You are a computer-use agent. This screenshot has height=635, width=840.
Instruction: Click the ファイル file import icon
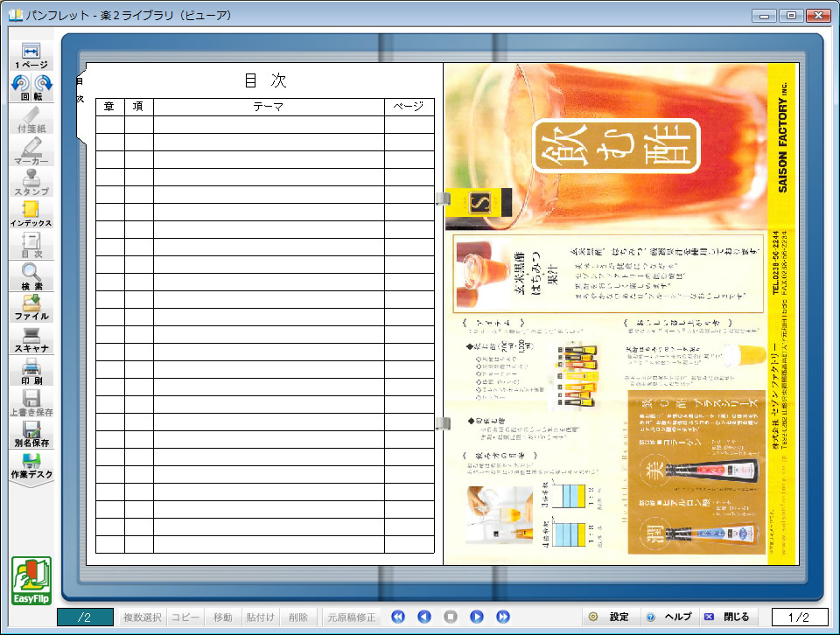[x=31, y=308]
